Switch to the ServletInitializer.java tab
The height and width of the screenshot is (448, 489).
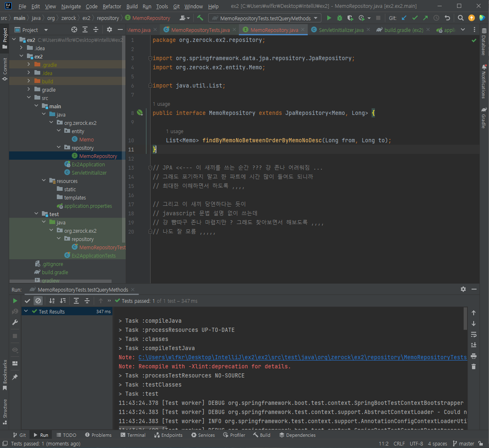tap(341, 30)
